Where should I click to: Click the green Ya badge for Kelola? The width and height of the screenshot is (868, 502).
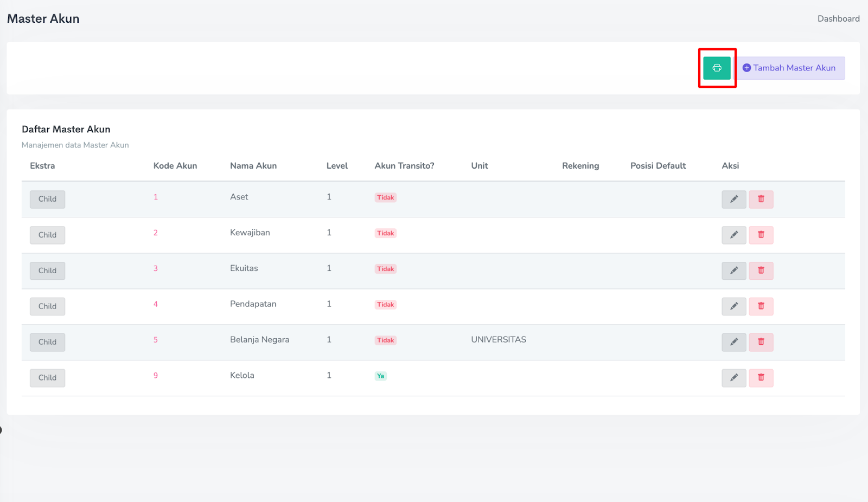click(x=380, y=376)
